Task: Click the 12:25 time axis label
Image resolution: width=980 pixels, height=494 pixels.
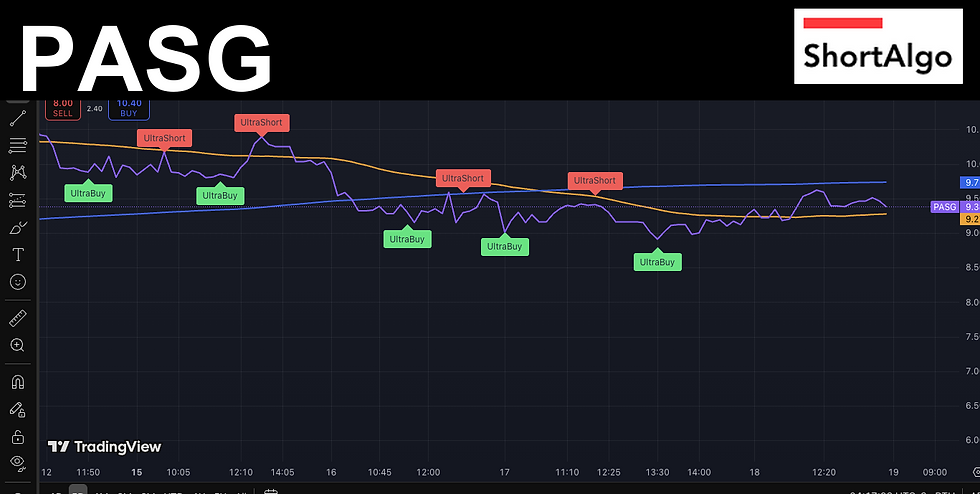Action: 608,472
